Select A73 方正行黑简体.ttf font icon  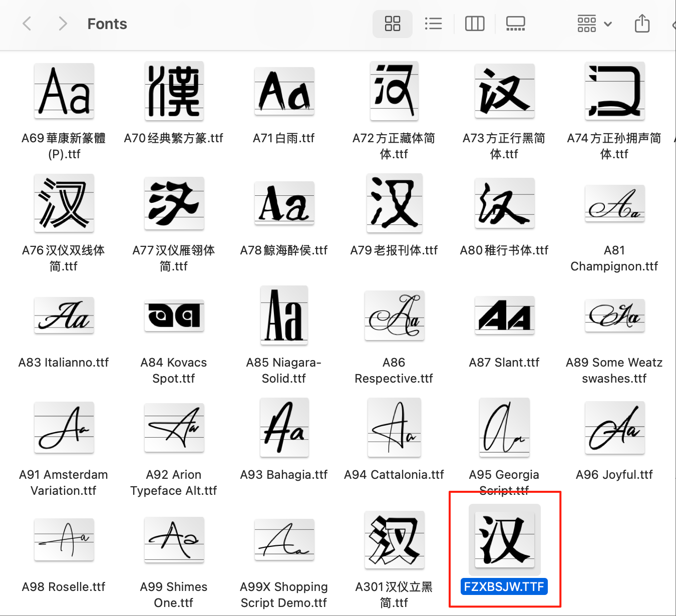click(x=505, y=91)
